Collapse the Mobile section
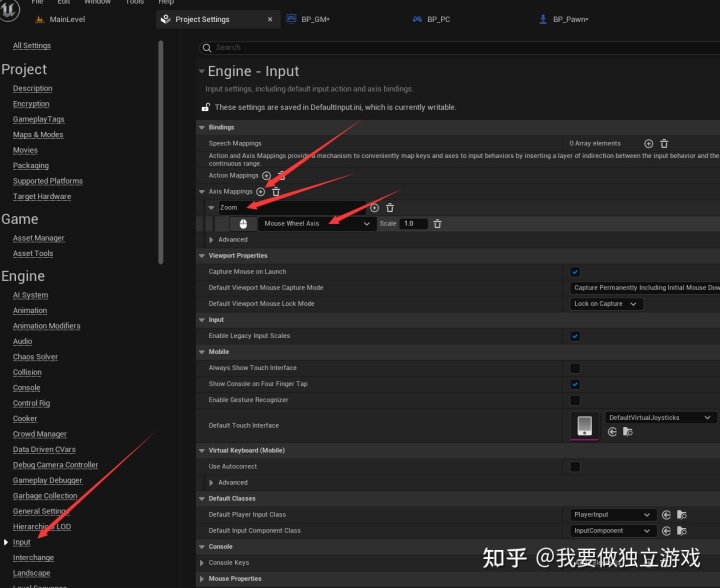 pyautogui.click(x=202, y=352)
